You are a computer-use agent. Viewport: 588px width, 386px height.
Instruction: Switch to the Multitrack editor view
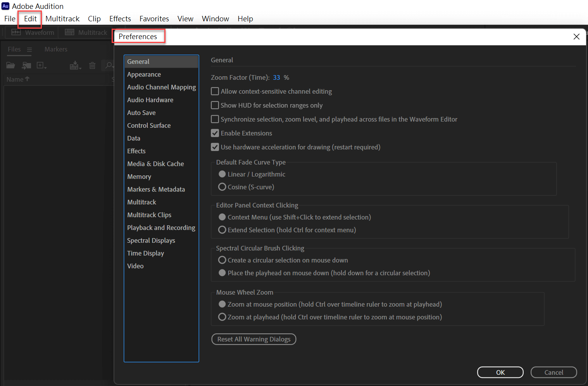tap(86, 33)
